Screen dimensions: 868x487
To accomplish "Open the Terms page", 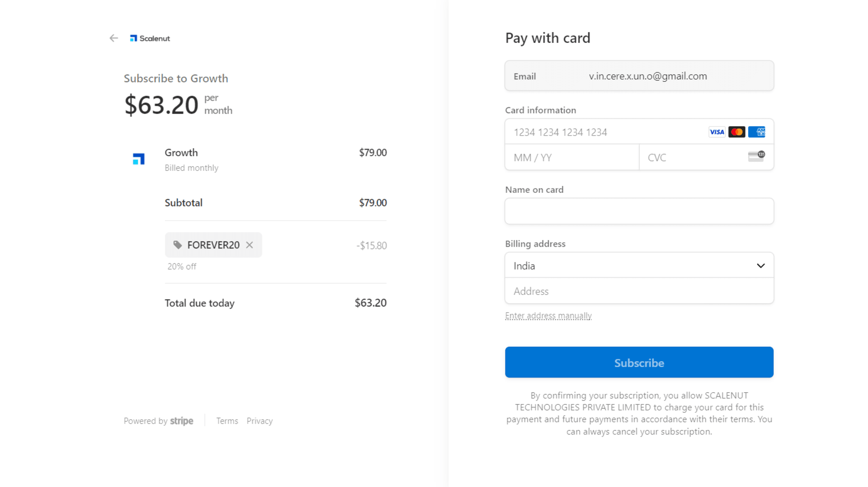I will (227, 421).
